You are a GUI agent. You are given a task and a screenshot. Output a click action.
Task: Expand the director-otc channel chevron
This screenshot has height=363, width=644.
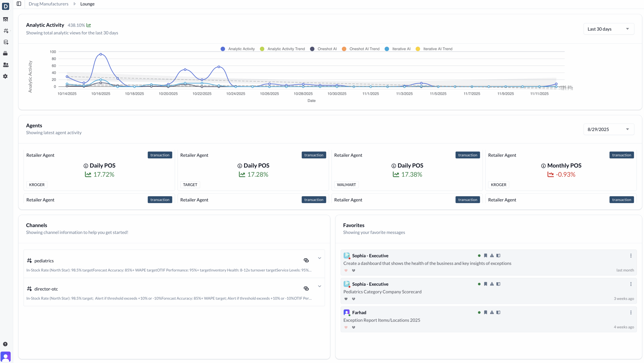coord(319,286)
